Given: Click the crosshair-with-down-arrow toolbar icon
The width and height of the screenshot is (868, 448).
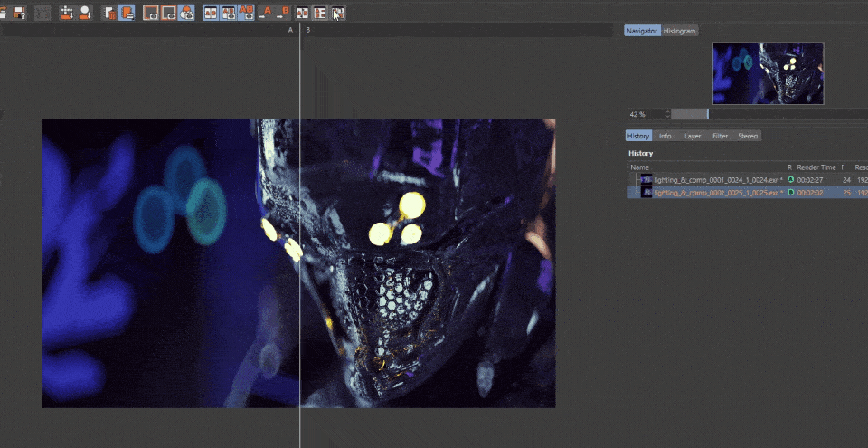Looking at the screenshot, I should click(68, 12).
